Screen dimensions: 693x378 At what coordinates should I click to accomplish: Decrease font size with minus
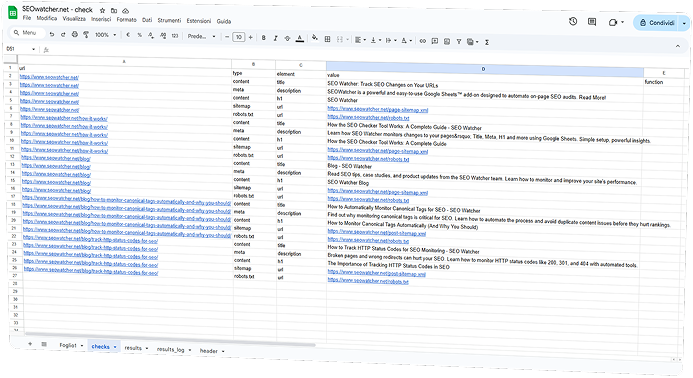227,37
